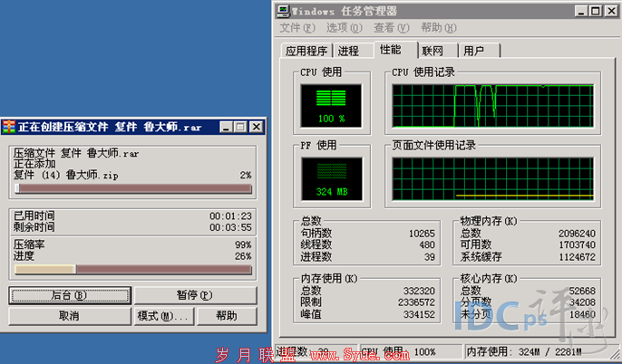Image resolution: width=622 pixels, height=364 pixels.
Task: Close the WinRAR compression dialog
Action: (x=257, y=127)
